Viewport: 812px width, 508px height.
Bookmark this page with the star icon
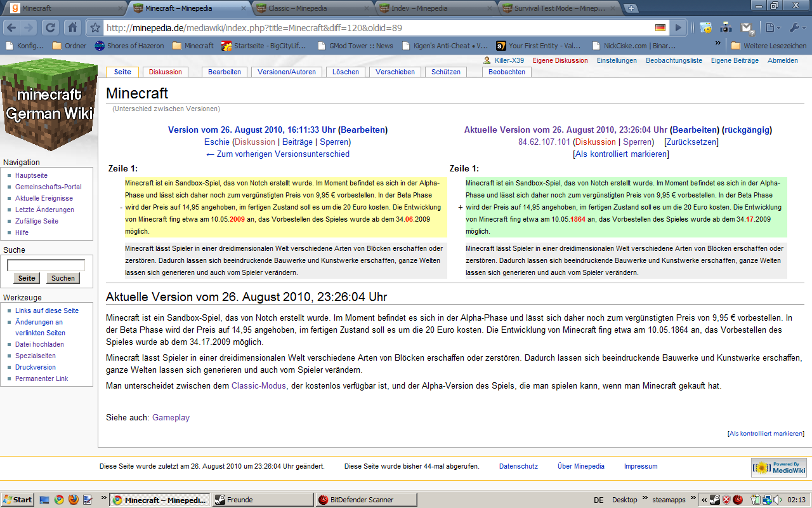pos(95,28)
